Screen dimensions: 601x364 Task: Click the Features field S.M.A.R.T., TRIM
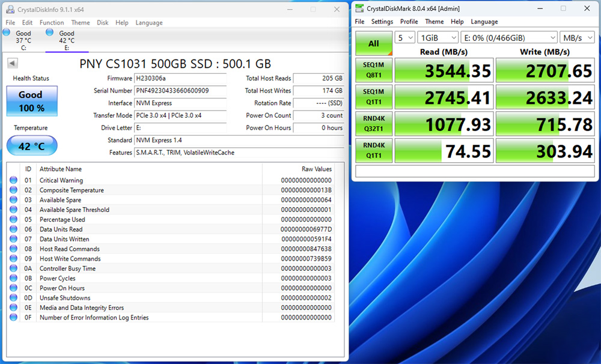click(x=239, y=153)
